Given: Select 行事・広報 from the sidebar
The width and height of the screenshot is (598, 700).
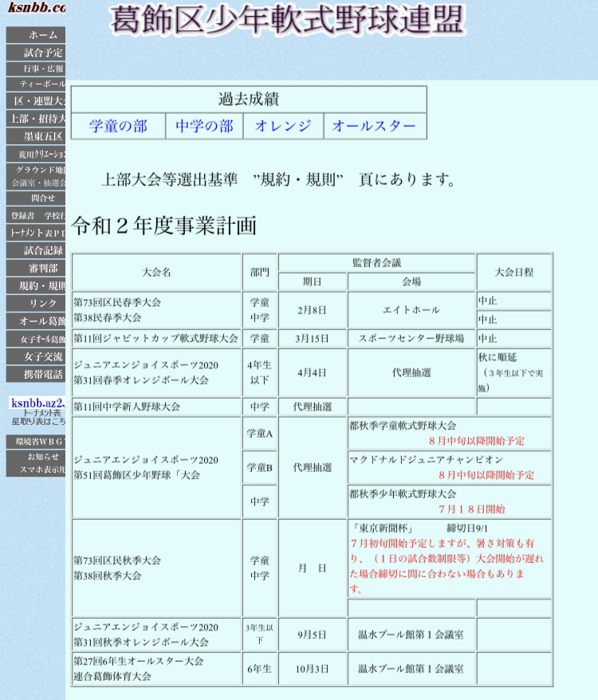Looking at the screenshot, I should [36, 69].
